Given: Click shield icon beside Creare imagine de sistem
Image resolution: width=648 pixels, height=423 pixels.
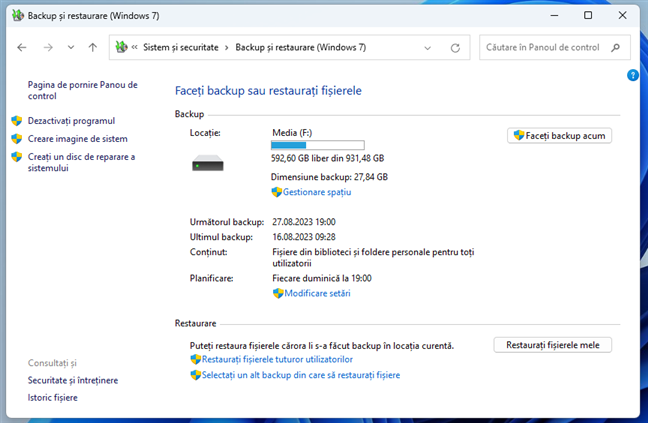Looking at the screenshot, I should click(17, 139).
